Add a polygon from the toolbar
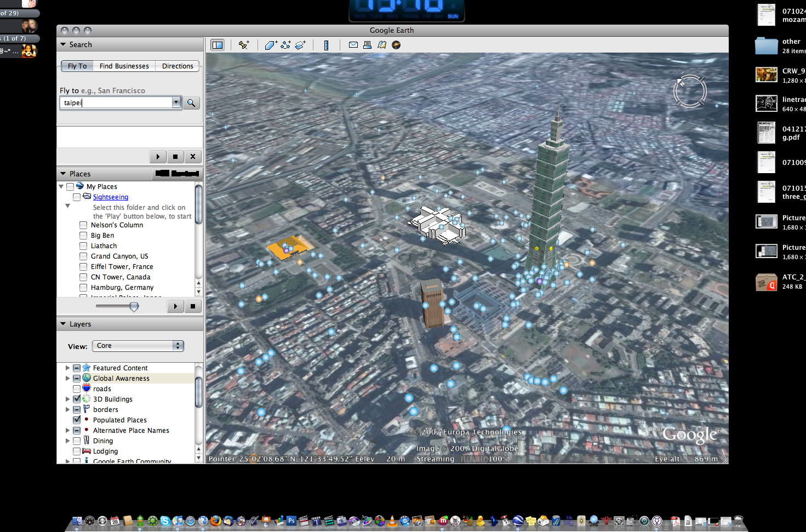 [271, 45]
